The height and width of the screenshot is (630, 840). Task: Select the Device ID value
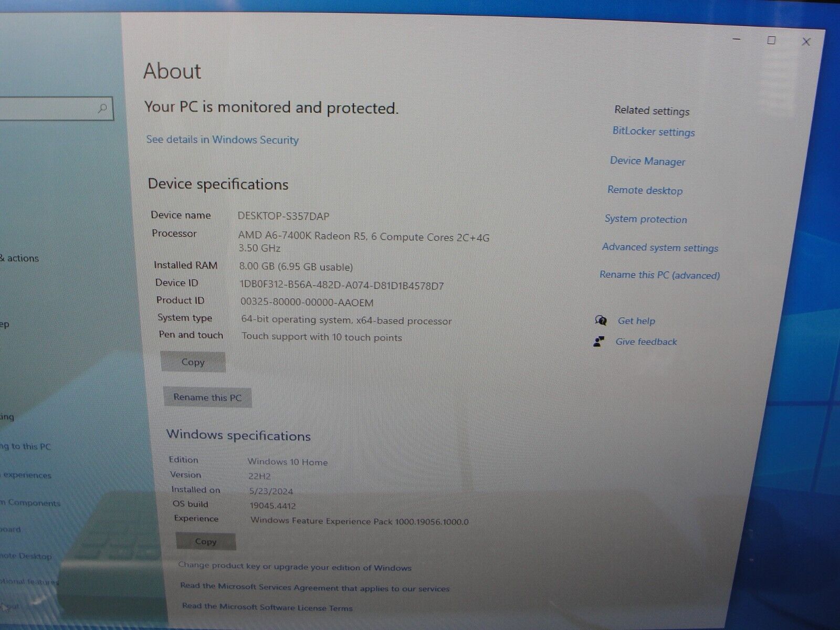pos(342,286)
